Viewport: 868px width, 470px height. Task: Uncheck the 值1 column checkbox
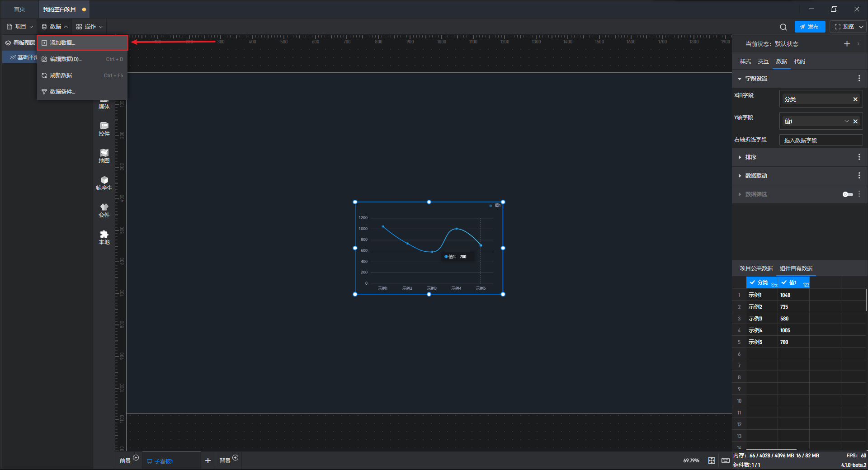784,282
